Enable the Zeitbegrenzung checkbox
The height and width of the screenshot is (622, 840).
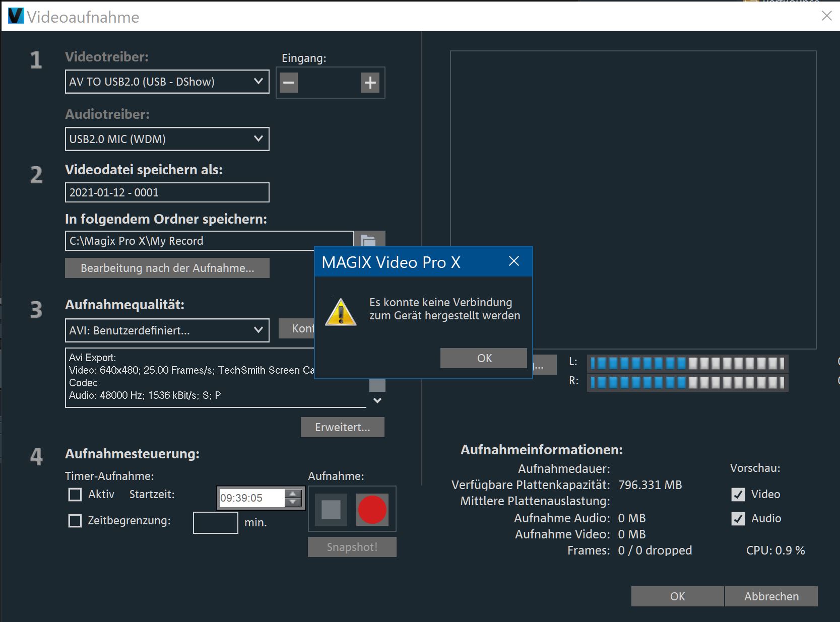tap(75, 521)
